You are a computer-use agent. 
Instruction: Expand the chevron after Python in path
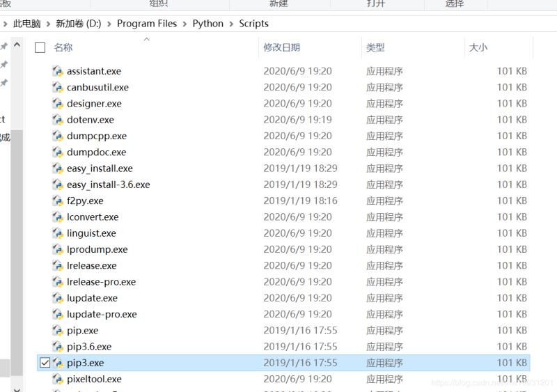tap(231, 24)
